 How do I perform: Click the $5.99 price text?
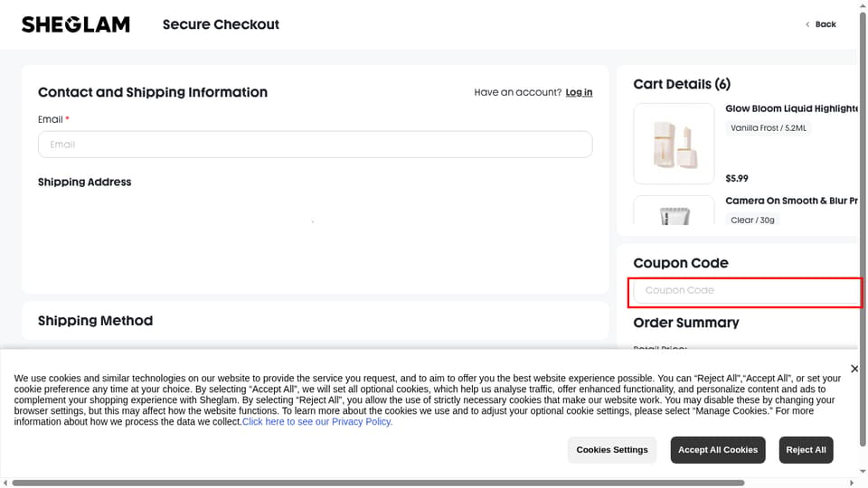[x=737, y=178]
